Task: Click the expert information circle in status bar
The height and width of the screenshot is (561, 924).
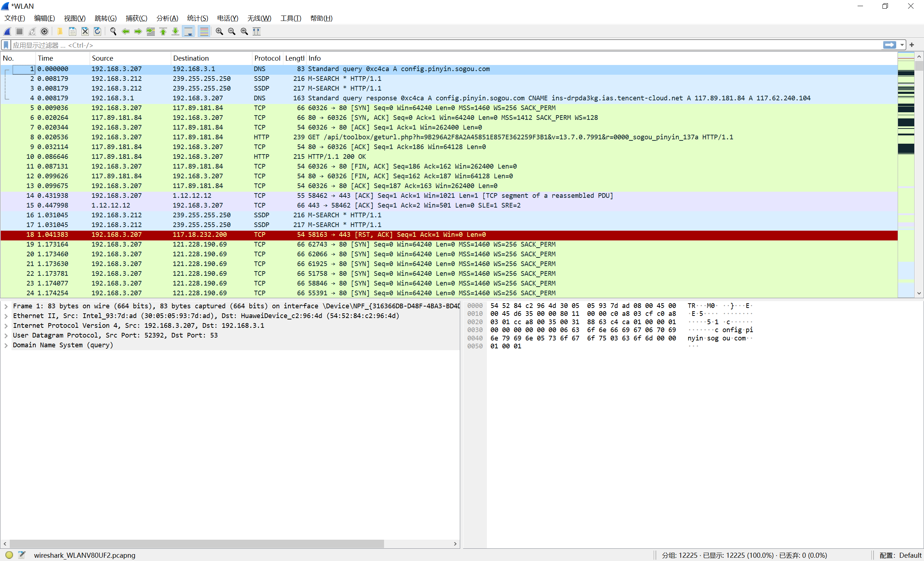Action: pos(9,555)
